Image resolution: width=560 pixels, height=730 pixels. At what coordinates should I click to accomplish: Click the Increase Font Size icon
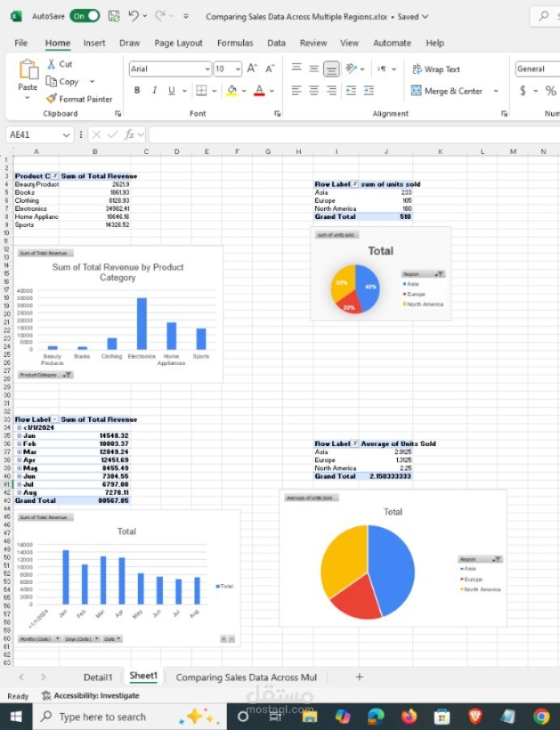tap(251, 69)
